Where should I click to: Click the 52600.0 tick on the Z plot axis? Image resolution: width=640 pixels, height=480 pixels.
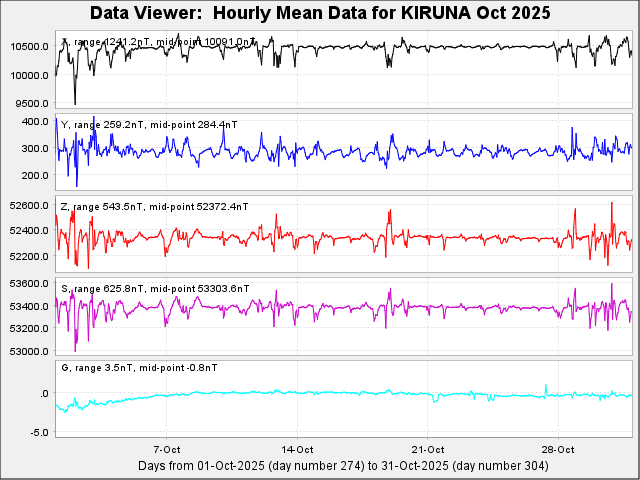[24, 206]
